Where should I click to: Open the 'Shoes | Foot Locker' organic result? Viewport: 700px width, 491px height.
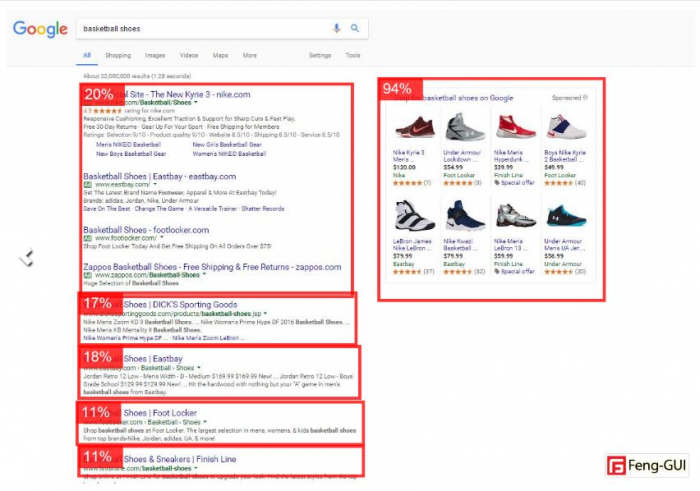coord(160,413)
